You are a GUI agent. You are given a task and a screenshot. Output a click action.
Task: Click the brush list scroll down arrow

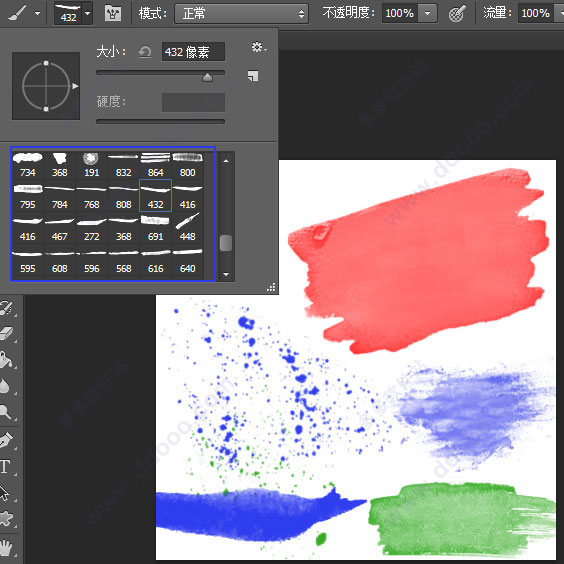(226, 274)
